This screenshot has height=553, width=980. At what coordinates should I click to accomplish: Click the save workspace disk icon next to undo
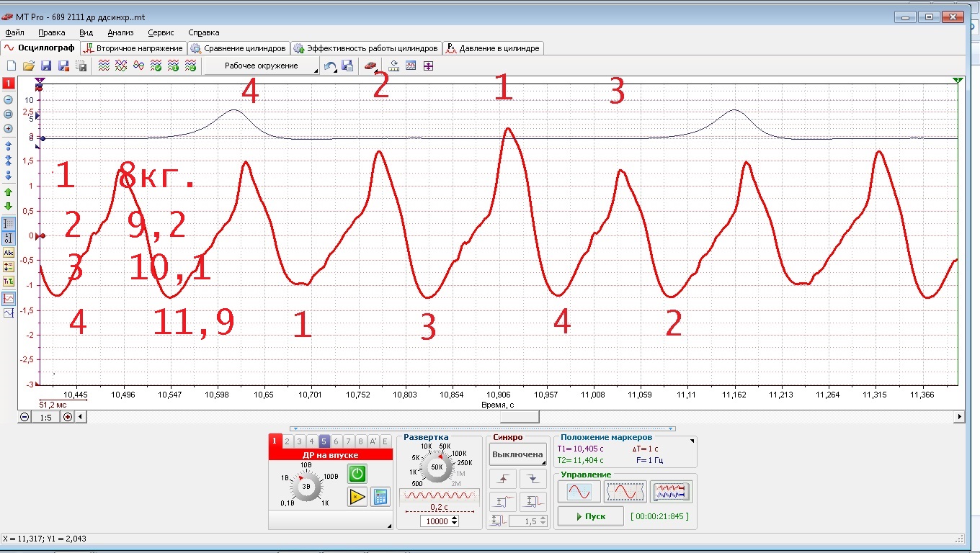point(347,66)
